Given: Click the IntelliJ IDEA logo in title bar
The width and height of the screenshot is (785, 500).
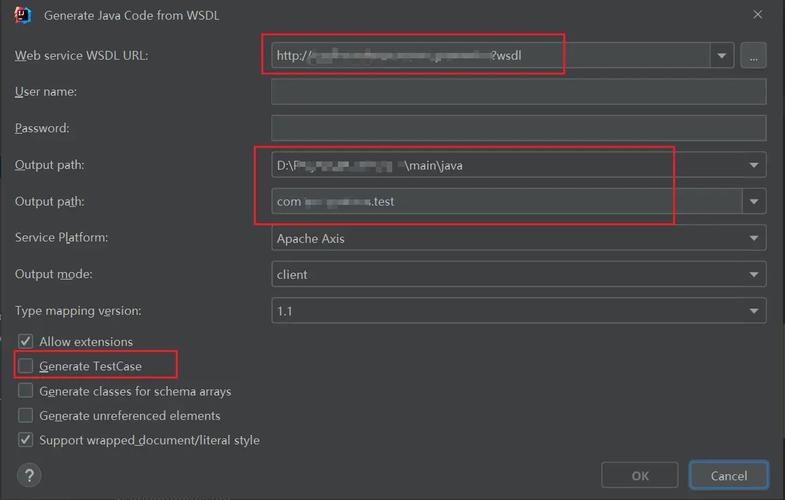Looking at the screenshot, I should 23,15.
